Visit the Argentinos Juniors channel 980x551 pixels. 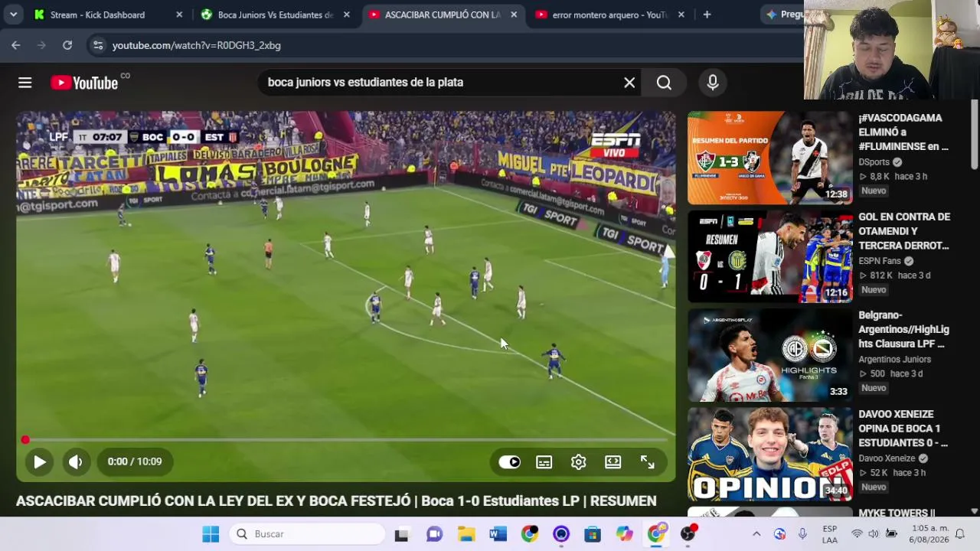click(x=894, y=360)
